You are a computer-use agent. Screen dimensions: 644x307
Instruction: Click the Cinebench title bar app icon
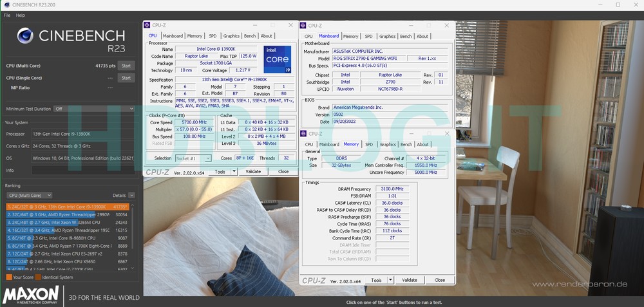[6, 5]
